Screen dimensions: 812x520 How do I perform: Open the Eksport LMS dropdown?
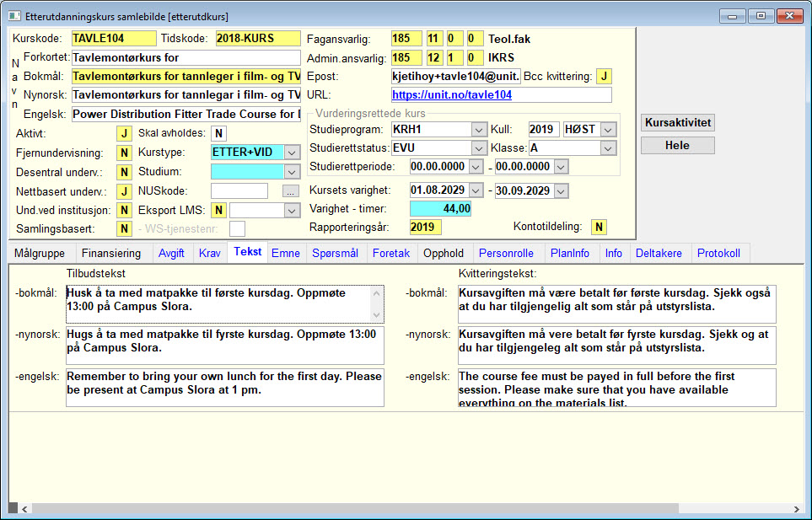point(292,210)
